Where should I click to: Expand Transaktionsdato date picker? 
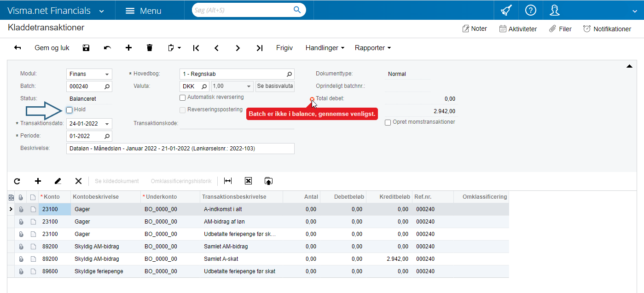click(107, 124)
